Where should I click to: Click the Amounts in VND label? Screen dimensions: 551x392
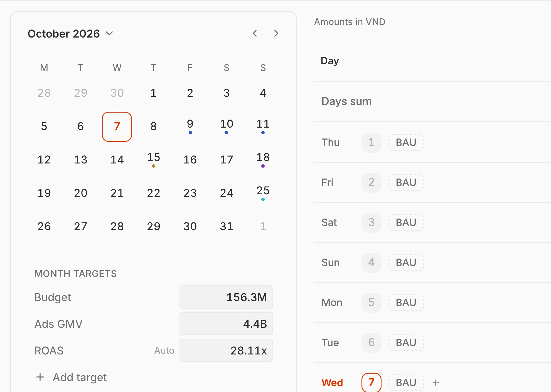pyautogui.click(x=350, y=22)
